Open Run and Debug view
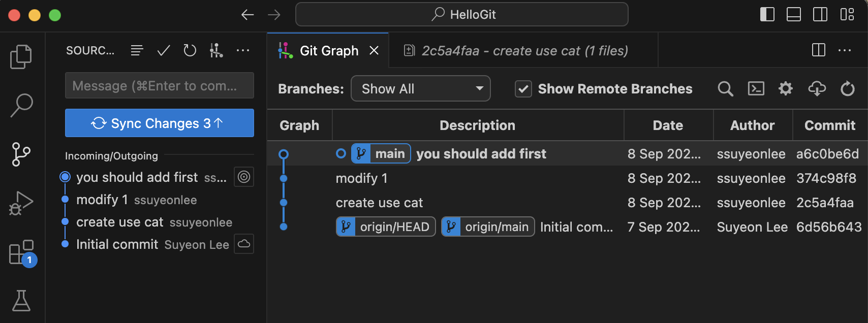 (x=21, y=203)
